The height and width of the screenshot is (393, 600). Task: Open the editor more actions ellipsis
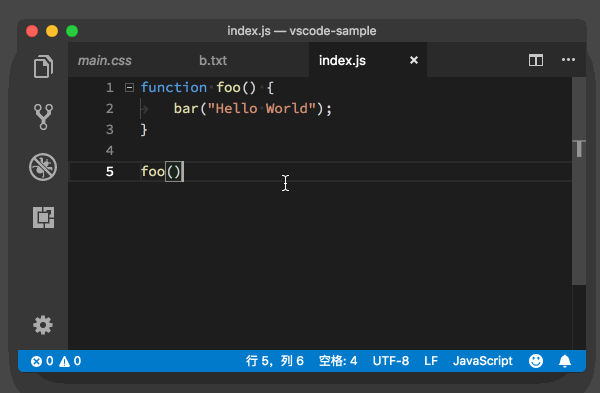pos(568,60)
